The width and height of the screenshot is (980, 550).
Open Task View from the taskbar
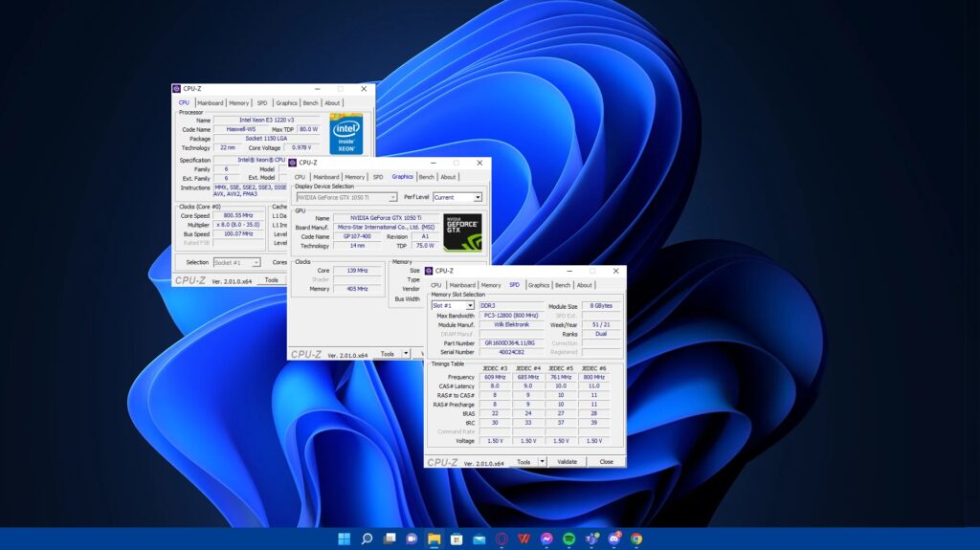390,539
